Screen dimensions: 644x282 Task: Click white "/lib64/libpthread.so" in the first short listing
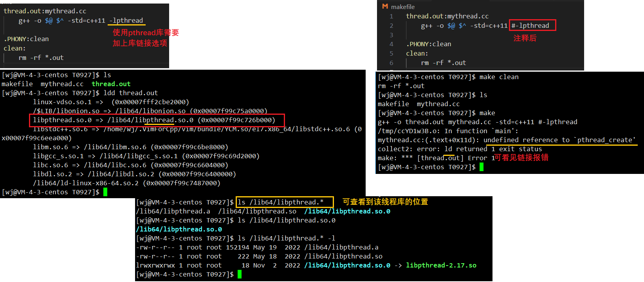(x=257, y=211)
